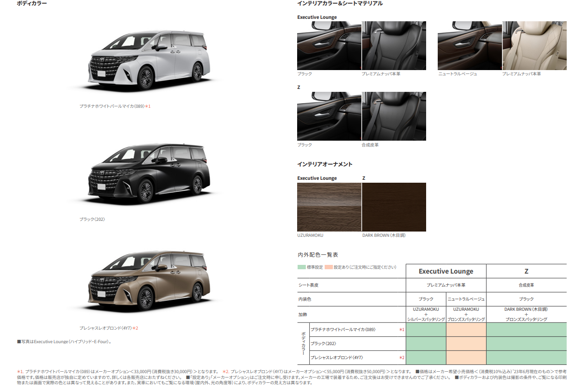
Task: Select the DARK BROWN wood grain ornament swatch
Action: point(394,207)
